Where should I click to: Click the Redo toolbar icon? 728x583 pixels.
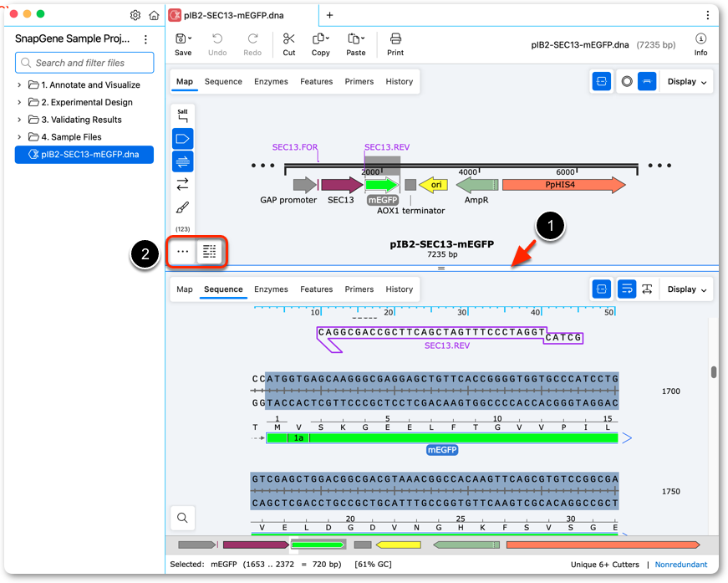coord(252,39)
